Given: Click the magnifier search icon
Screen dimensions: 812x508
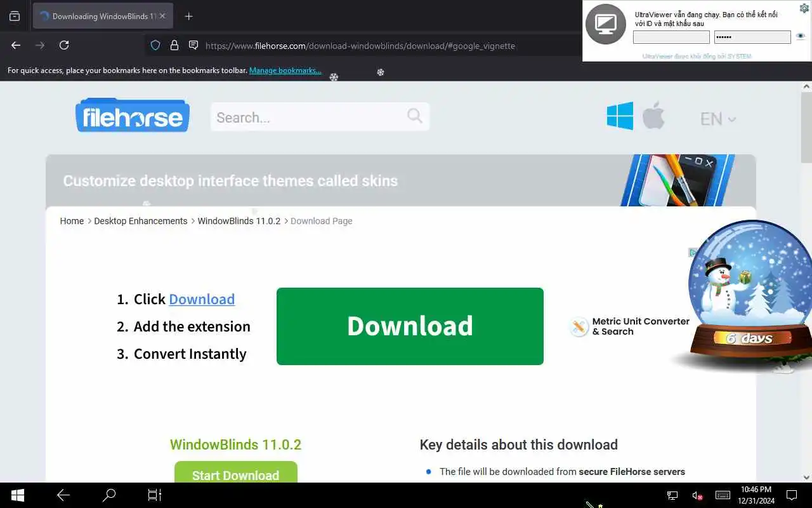Looking at the screenshot, I should tap(415, 116).
